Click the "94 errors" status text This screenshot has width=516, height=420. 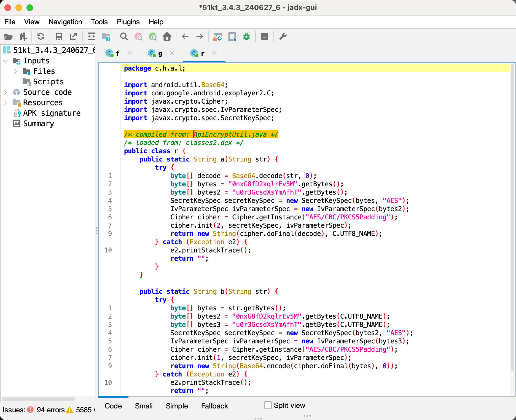tap(51, 410)
